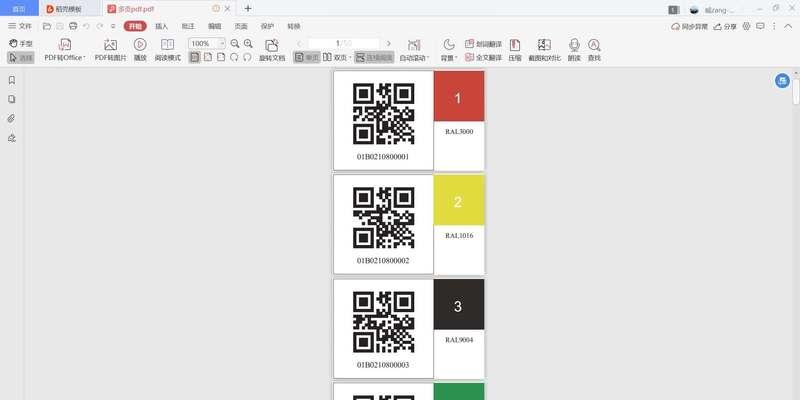Toggle fit page button
800x400 pixels.
click(221, 57)
